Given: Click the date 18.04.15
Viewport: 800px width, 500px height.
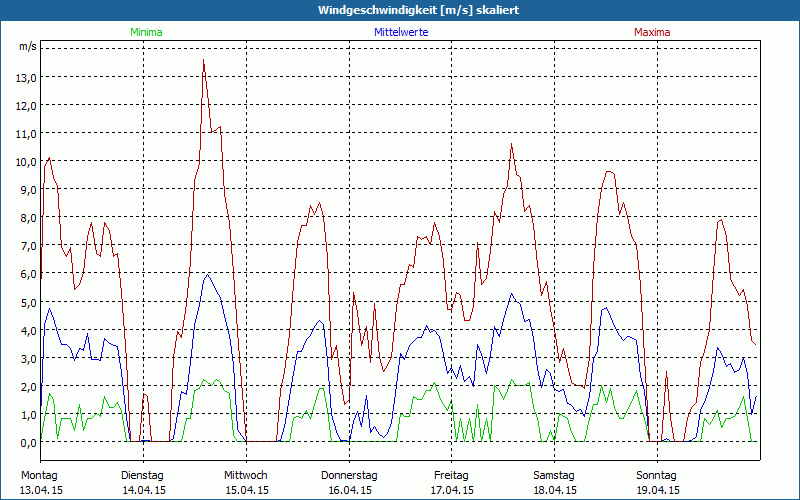Looking at the screenshot, I should pyautogui.click(x=555, y=490).
